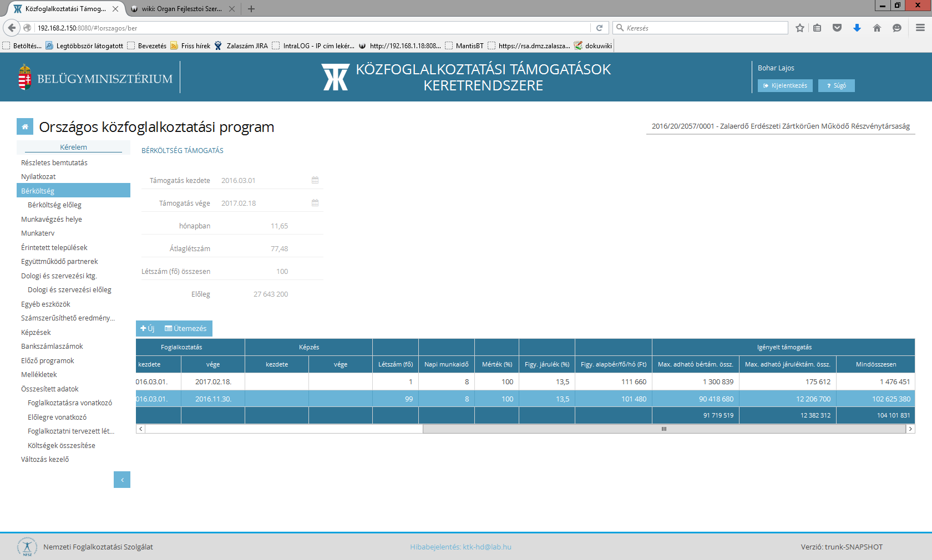Open the Kérelem tab in sidebar
Screen dimensions: 932x560
[x=73, y=147]
